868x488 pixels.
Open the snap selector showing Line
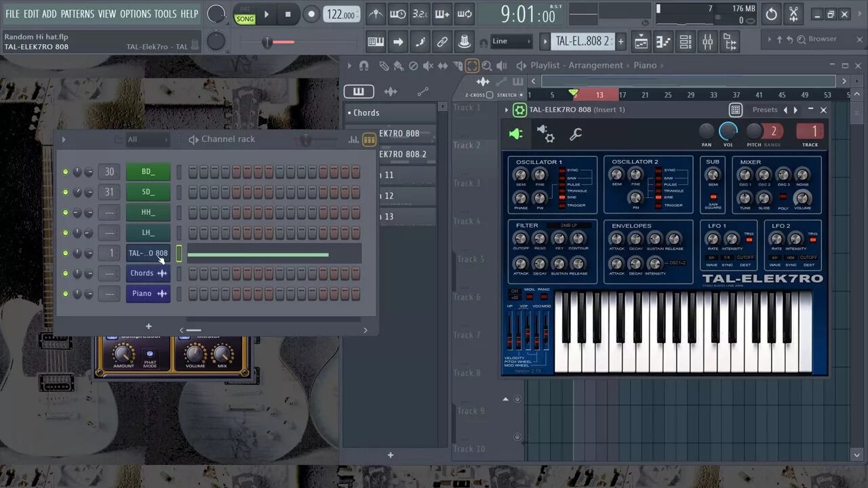(x=511, y=41)
